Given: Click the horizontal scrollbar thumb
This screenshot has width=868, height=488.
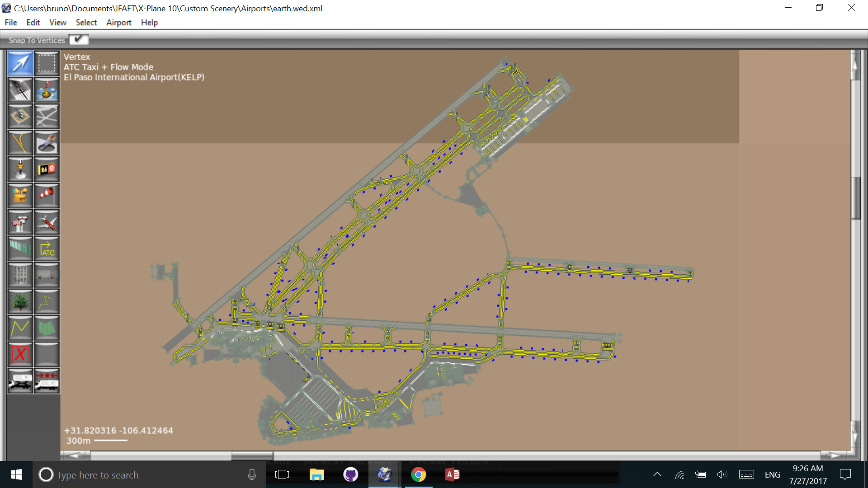Looking at the screenshot, I should click(x=252, y=455).
